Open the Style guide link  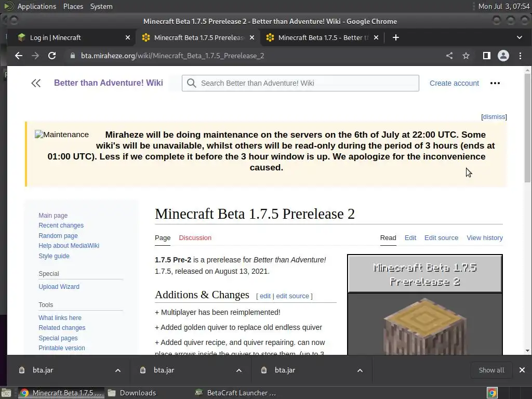(54, 256)
